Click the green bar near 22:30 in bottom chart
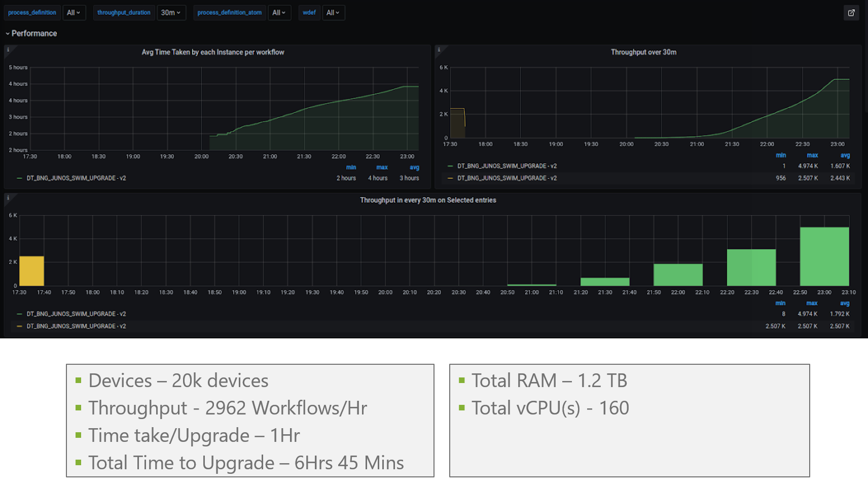 click(751, 267)
